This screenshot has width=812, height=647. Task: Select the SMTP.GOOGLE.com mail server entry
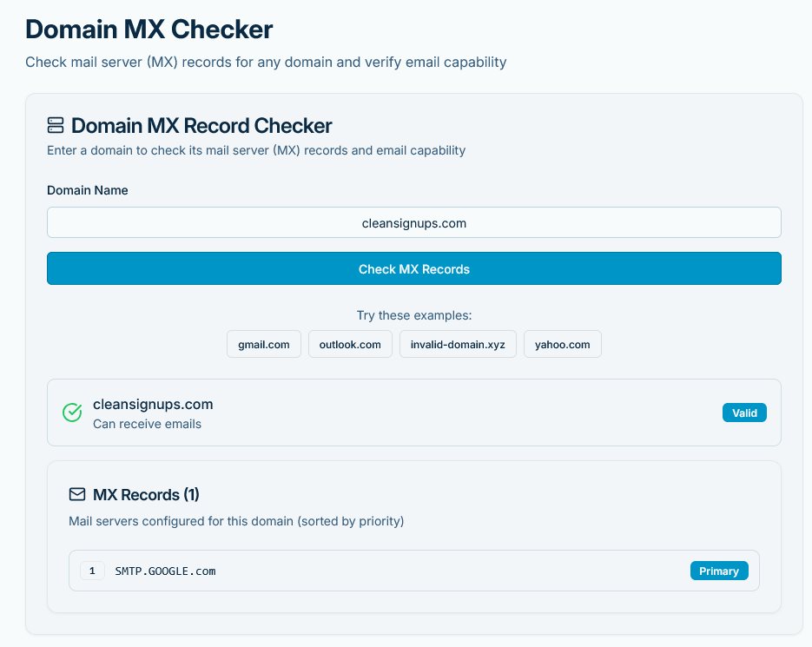165,571
